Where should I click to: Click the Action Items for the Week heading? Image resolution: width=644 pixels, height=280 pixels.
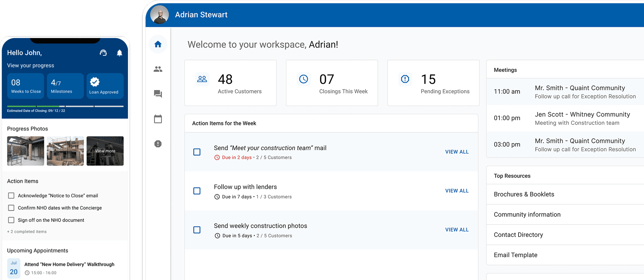point(224,123)
